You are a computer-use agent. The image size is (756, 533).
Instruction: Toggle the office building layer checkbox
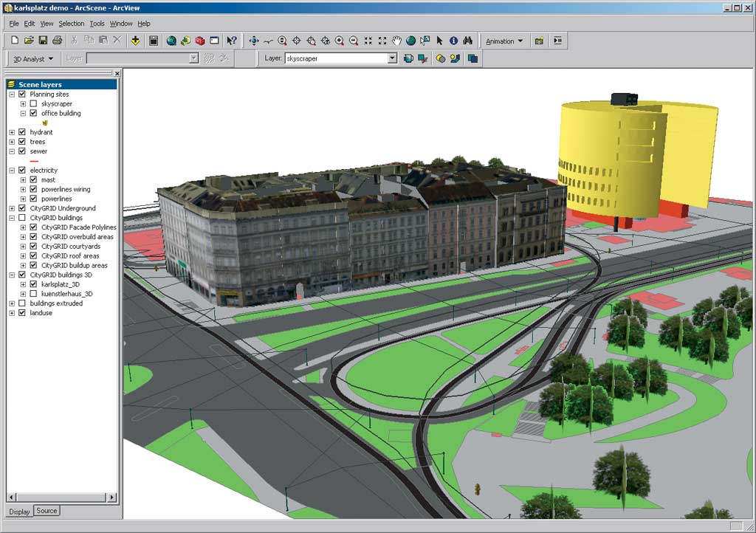pyautogui.click(x=33, y=113)
